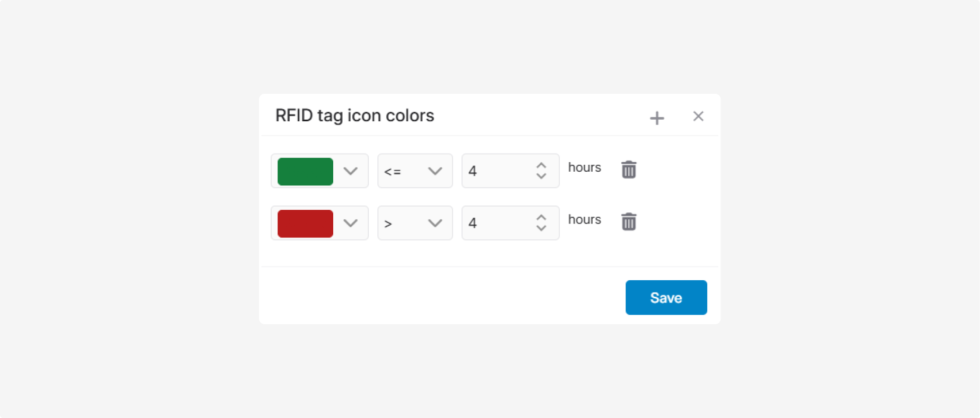Select the green color swatch
This screenshot has width=980, height=418.
305,171
